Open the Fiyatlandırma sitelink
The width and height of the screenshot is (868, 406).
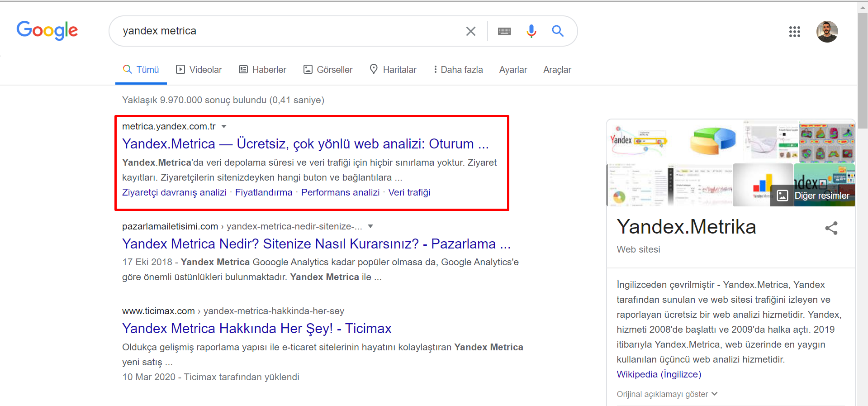click(264, 192)
